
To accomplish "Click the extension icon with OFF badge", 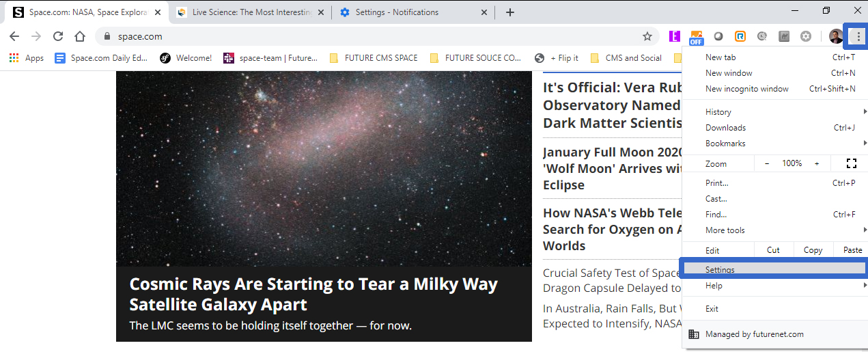I will [696, 37].
